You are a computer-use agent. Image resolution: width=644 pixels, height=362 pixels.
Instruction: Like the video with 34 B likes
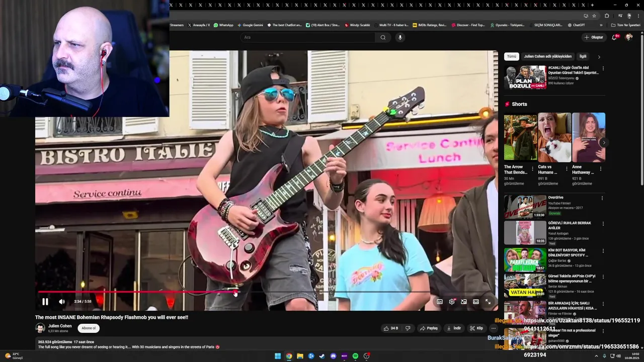[x=391, y=328]
